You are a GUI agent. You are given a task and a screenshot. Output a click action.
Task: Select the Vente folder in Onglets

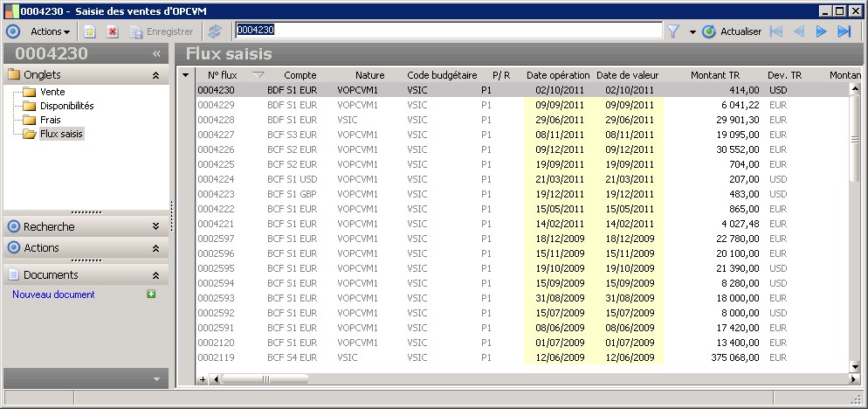coord(52,92)
